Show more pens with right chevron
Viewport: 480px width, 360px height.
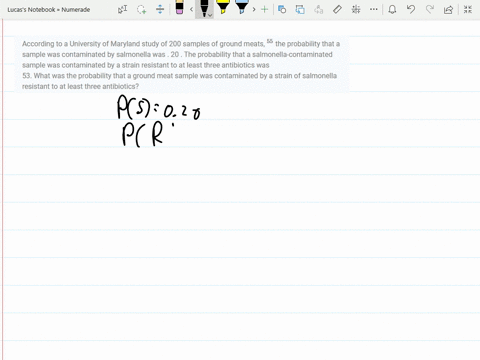point(254,9)
